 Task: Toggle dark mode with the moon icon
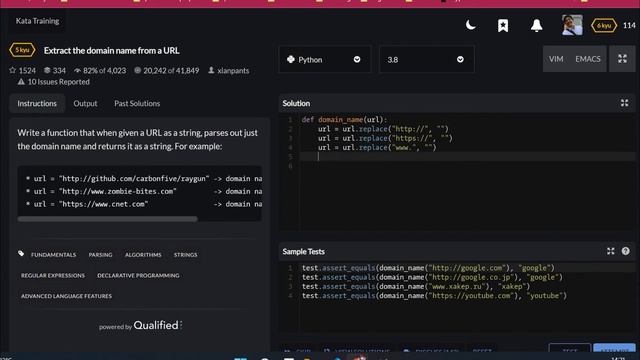471,25
